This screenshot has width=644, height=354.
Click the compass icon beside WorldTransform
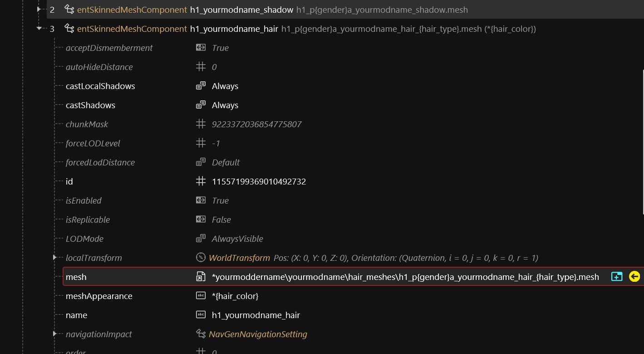pos(201,258)
